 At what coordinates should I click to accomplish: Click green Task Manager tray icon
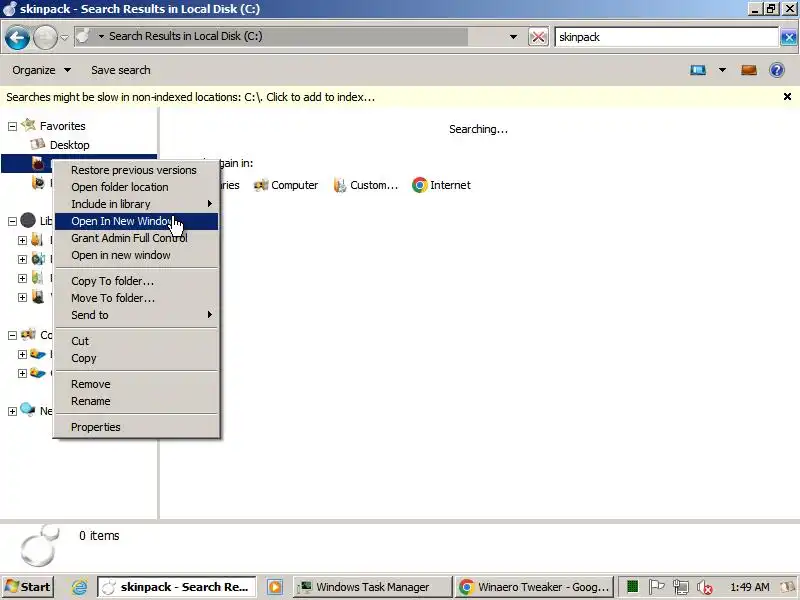[x=632, y=587]
